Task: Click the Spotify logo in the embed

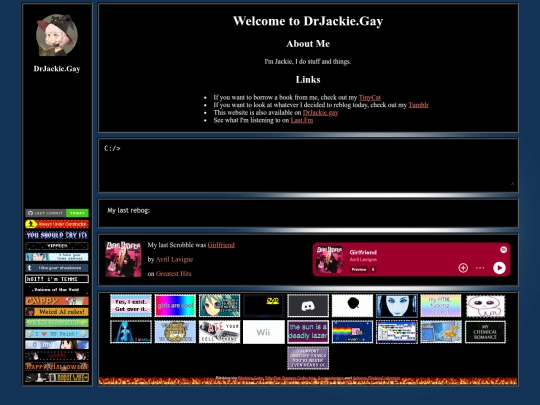Action: [503, 250]
